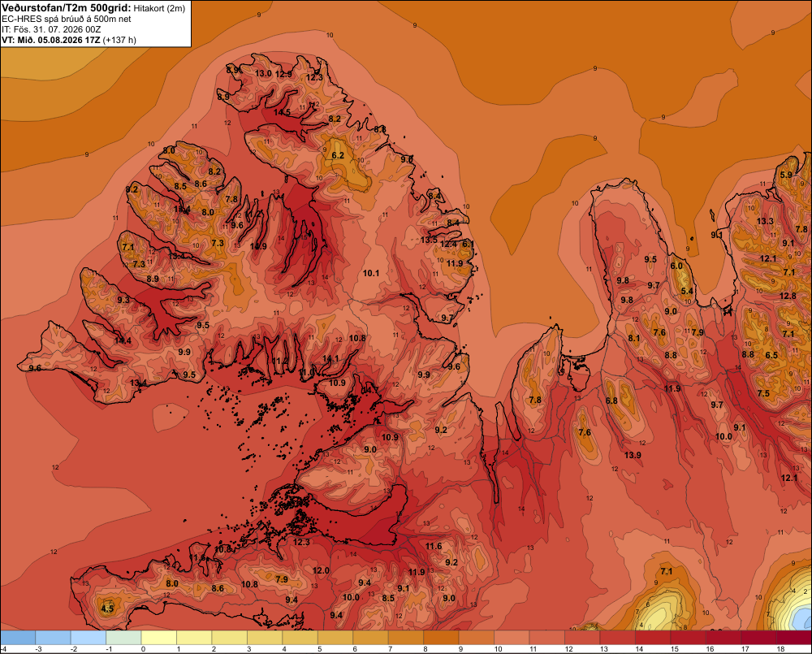Click the IT: Fös. 31. 07. 2026 00Z line
Image resolution: width=812 pixels, height=654 pixels.
[x=51, y=29]
